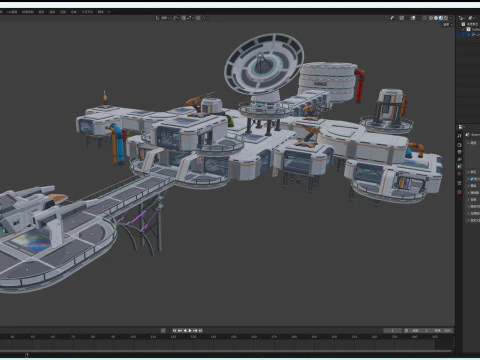
Task: Open the viewport Options dropdown below shading buttons
Action: (448, 25)
